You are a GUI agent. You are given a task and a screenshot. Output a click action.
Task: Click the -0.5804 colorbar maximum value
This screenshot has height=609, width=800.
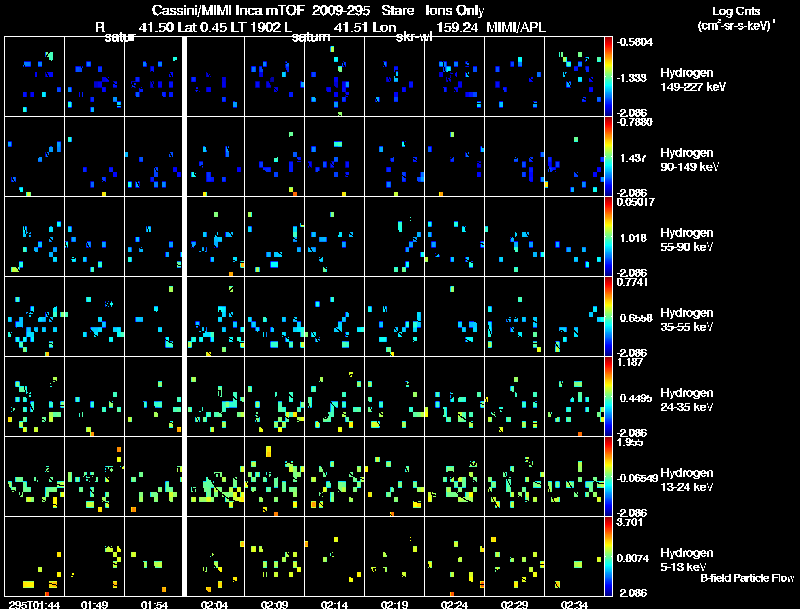(634, 42)
